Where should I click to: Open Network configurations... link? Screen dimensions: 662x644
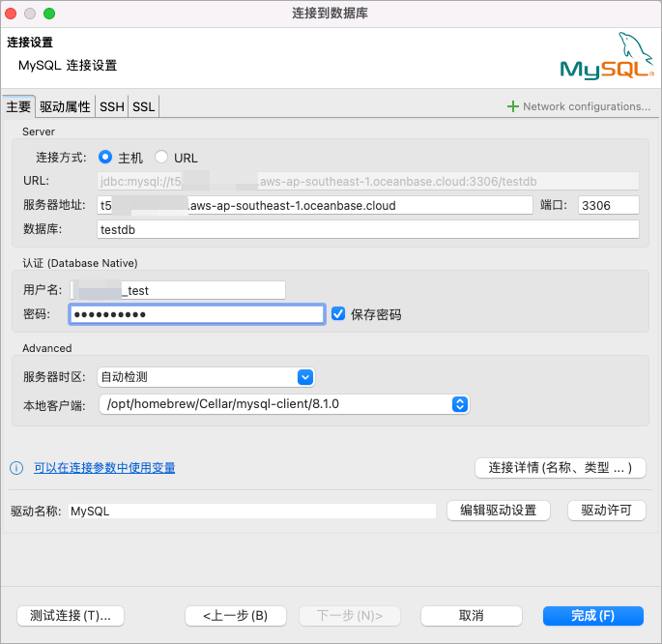[587, 106]
